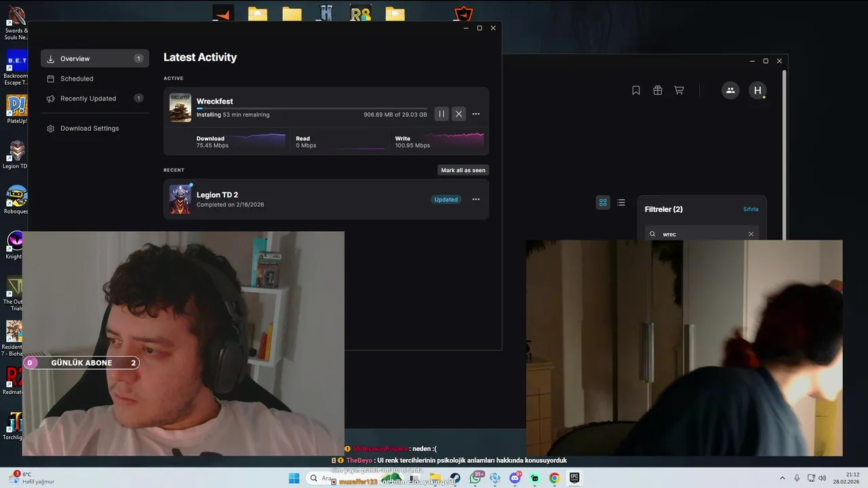Click Sıfırla to reset filters
868x488 pixels.
(x=751, y=209)
